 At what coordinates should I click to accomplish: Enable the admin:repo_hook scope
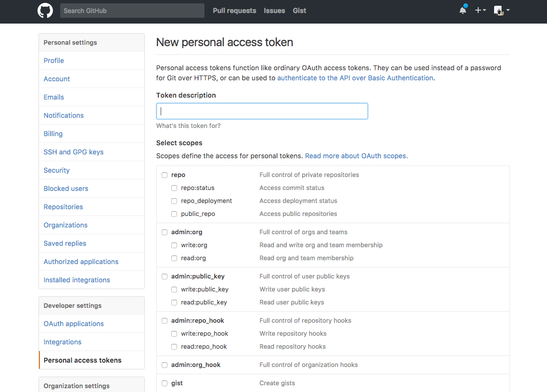tap(165, 321)
